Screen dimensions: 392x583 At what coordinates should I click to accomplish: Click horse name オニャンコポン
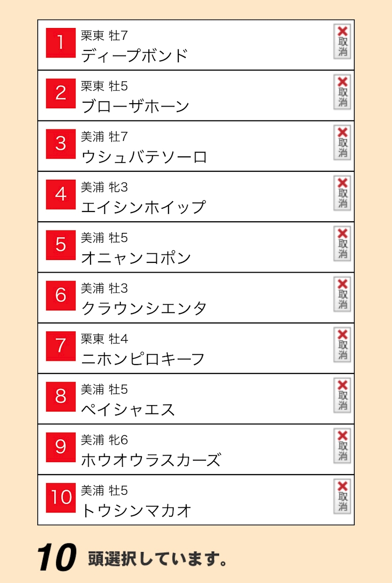pyautogui.click(x=136, y=258)
